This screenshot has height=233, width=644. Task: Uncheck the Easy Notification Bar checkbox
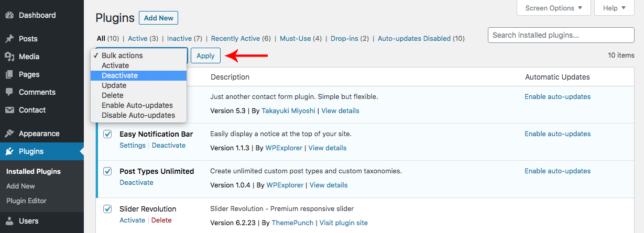[x=107, y=134]
